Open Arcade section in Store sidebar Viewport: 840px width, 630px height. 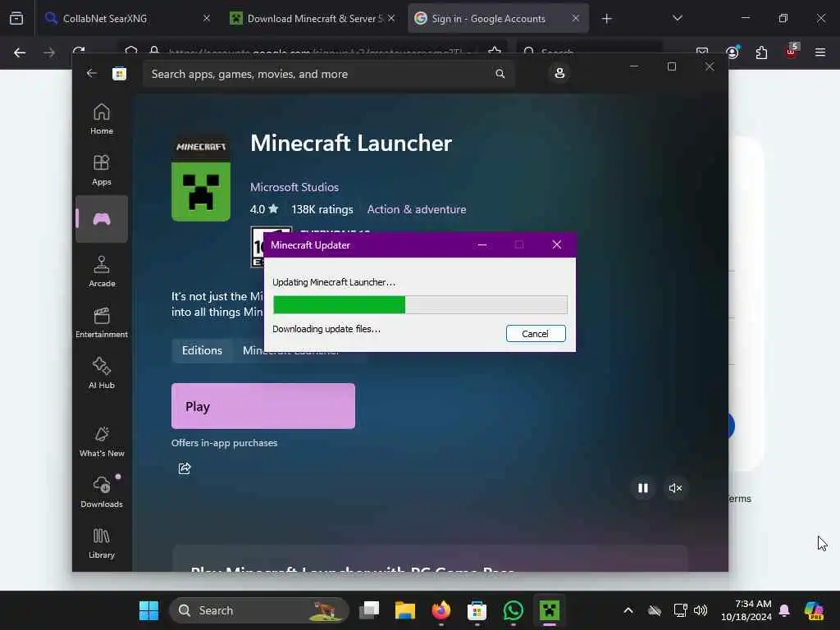tap(101, 272)
